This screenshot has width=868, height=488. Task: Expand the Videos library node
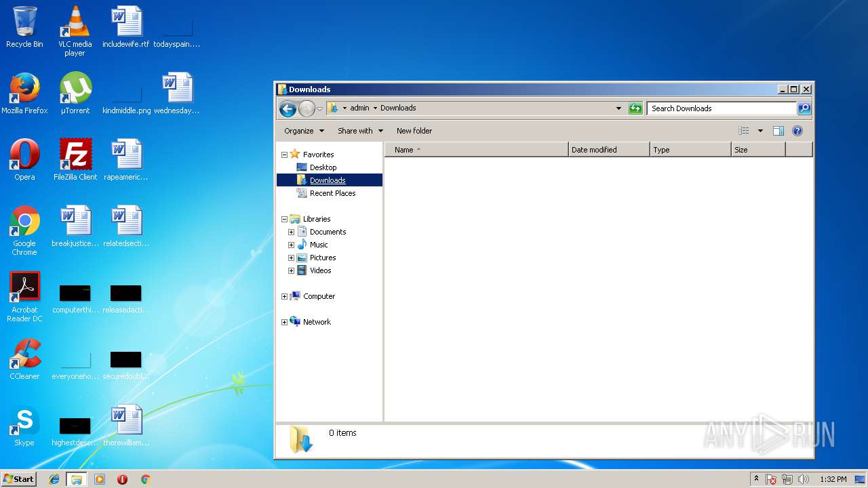pos(291,270)
